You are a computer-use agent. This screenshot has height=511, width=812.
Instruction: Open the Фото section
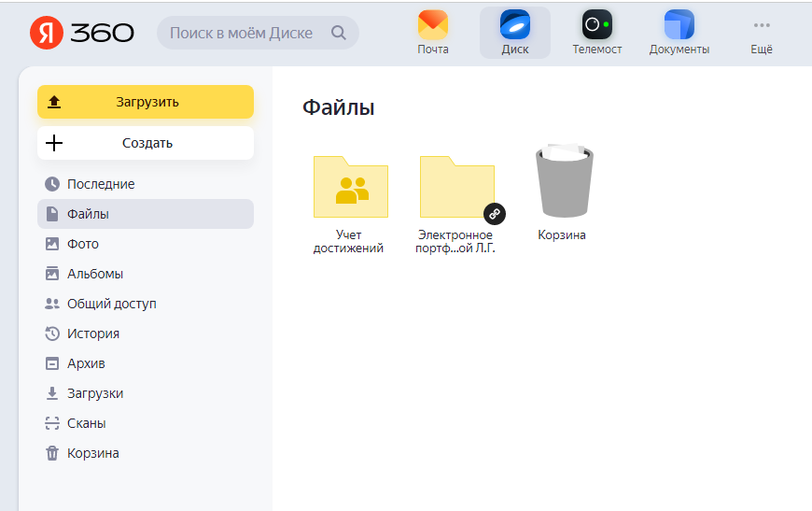coord(146,244)
